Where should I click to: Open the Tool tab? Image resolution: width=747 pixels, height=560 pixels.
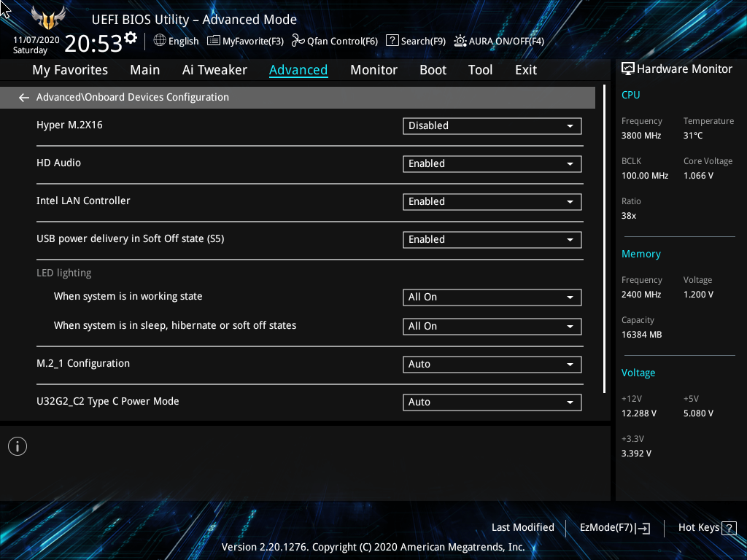pyautogui.click(x=480, y=70)
